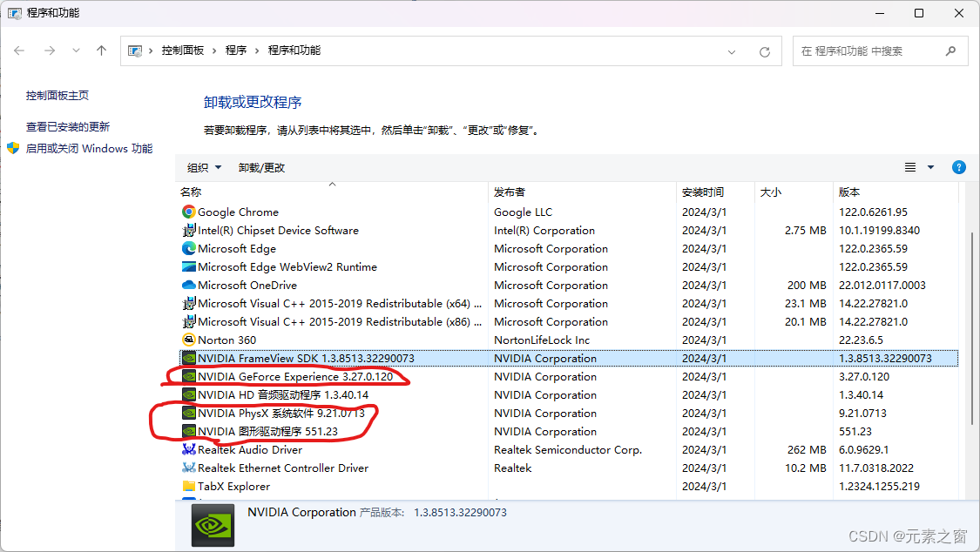The height and width of the screenshot is (552, 980).
Task: Click the NVIDIA HD 音频驱动程序 icon
Action: [189, 394]
